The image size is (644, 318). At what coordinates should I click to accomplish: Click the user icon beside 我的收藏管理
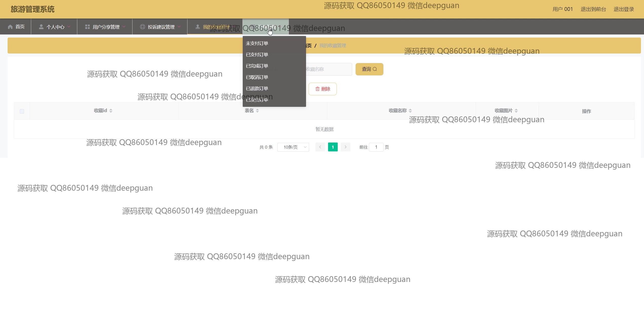click(198, 27)
